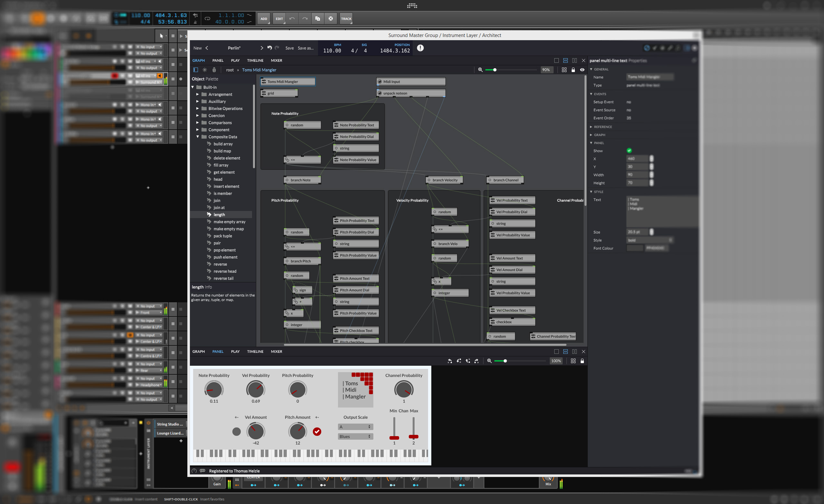Switch to the TIMELINE tab
Image resolution: width=824 pixels, height=504 pixels.
pos(255,60)
